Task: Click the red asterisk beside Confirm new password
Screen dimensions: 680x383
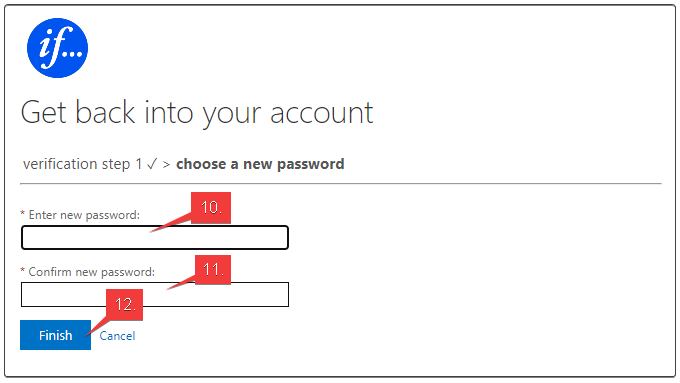Action: click(23, 271)
